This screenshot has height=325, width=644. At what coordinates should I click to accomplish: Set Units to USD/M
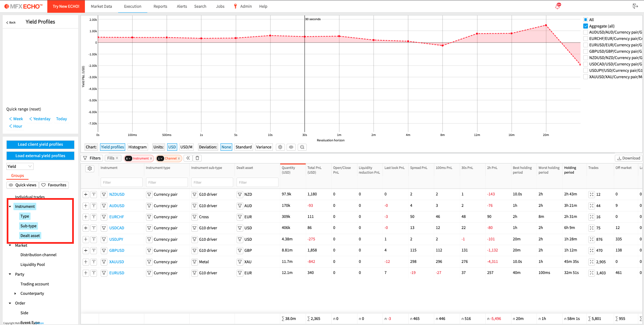click(x=186, y=147)
